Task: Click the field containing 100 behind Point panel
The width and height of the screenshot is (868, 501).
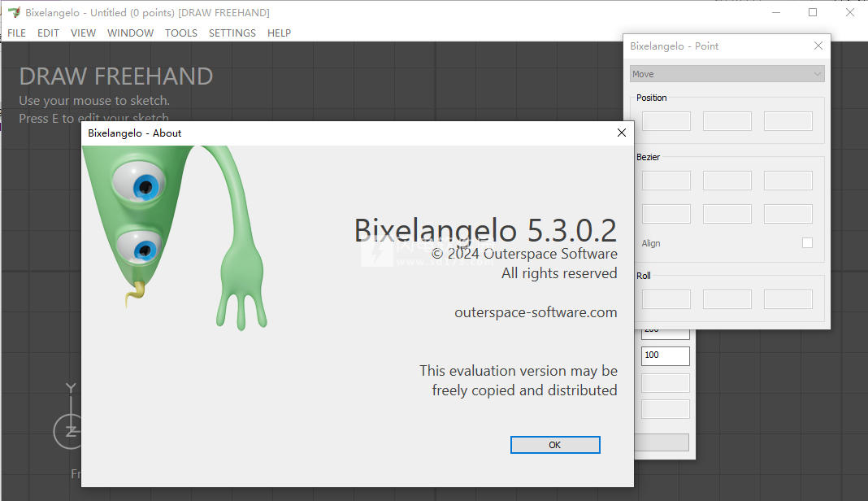Action: pos(666,355)
